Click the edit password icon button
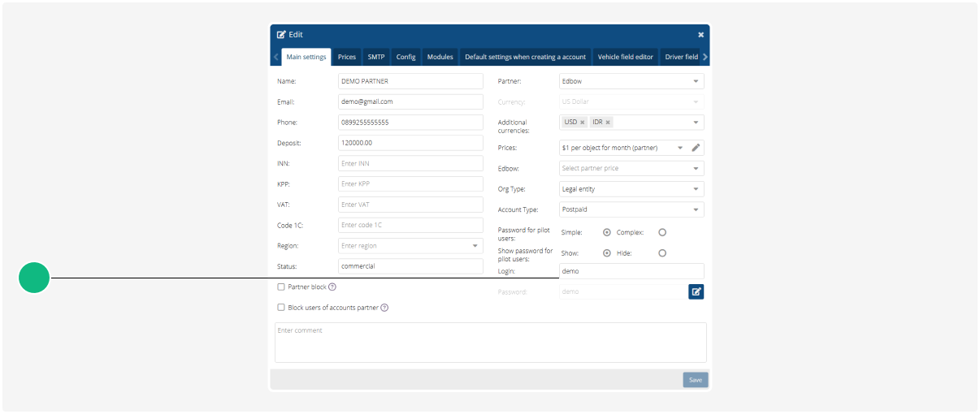The image size is (980, 414). tap(696, 291)
